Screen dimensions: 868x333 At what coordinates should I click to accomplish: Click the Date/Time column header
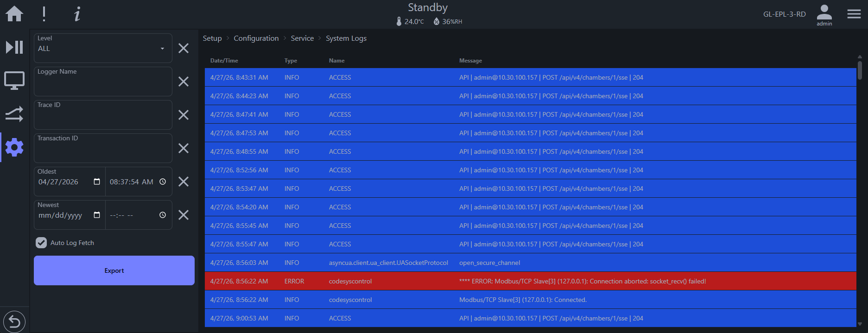point(224,61)
